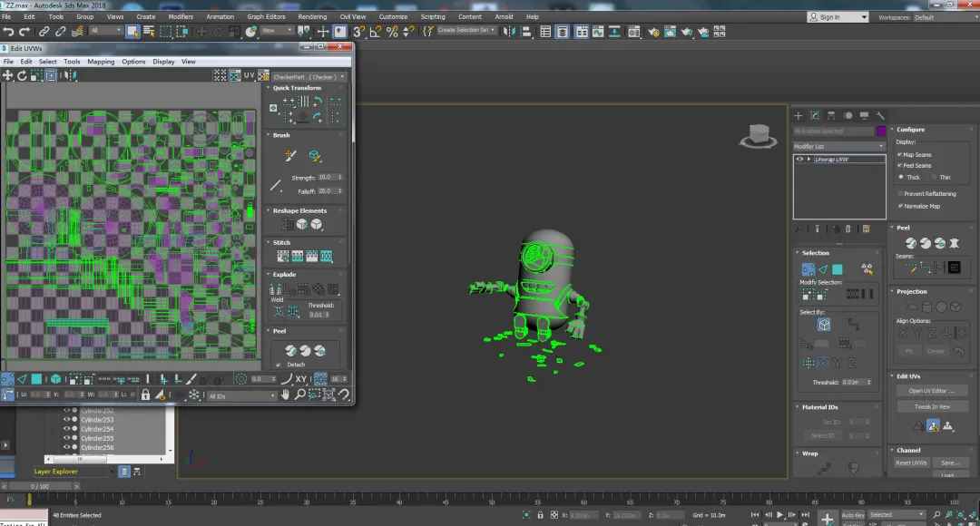Open the Modifier List dropdown
Image resolution: width=980 pixels, height=526 pixels.
click(x=838, y=146)
